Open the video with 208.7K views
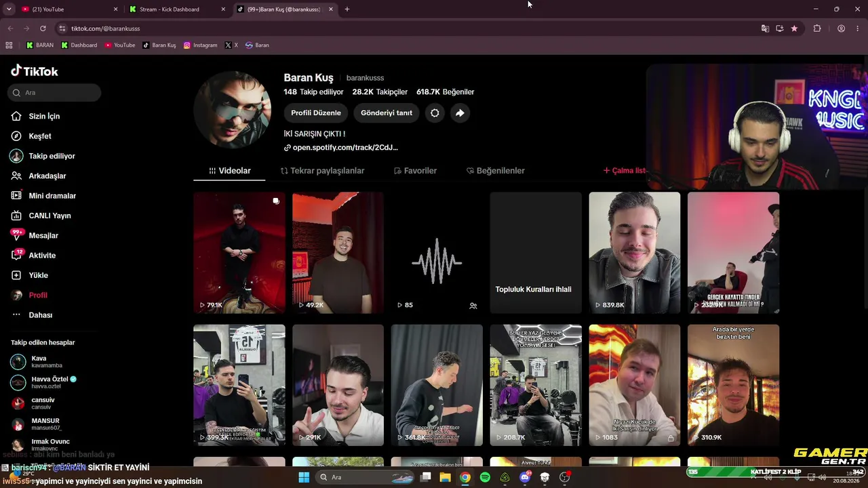The image size is (868, 488). pos(536,385)
